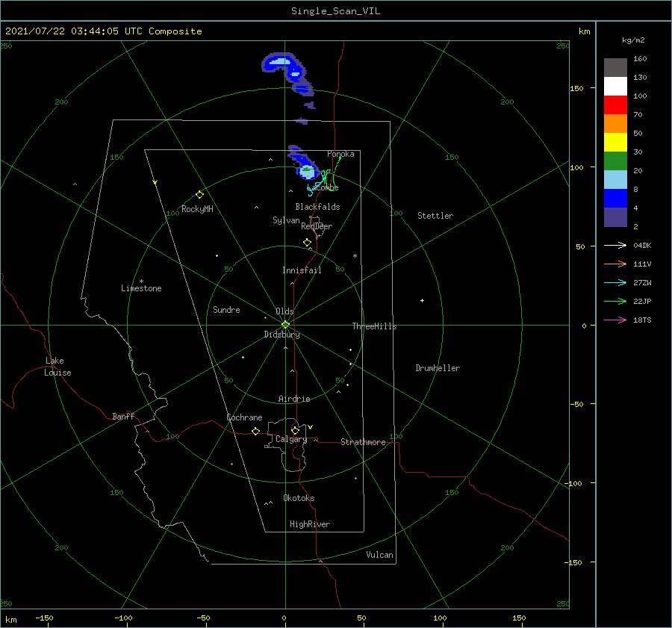Viewport: 672px width, 628px height.
Task: Click the Cochrane label
Action: pyautogui.click(x=244, y=417)
